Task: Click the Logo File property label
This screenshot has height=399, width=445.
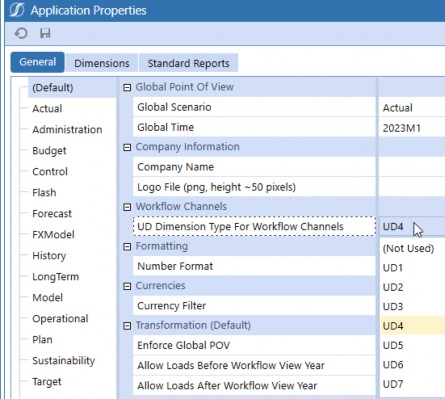Action: click(x=216, y=187)
